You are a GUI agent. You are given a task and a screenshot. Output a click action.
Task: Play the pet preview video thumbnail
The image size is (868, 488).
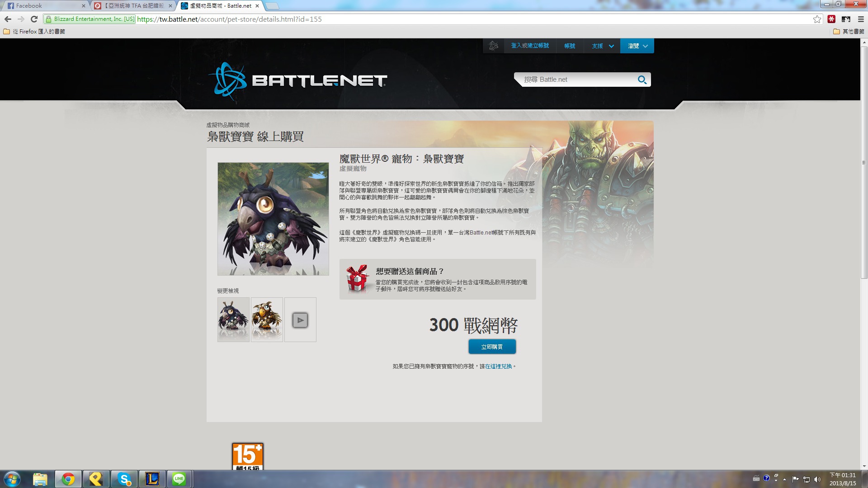click(300, 320)
